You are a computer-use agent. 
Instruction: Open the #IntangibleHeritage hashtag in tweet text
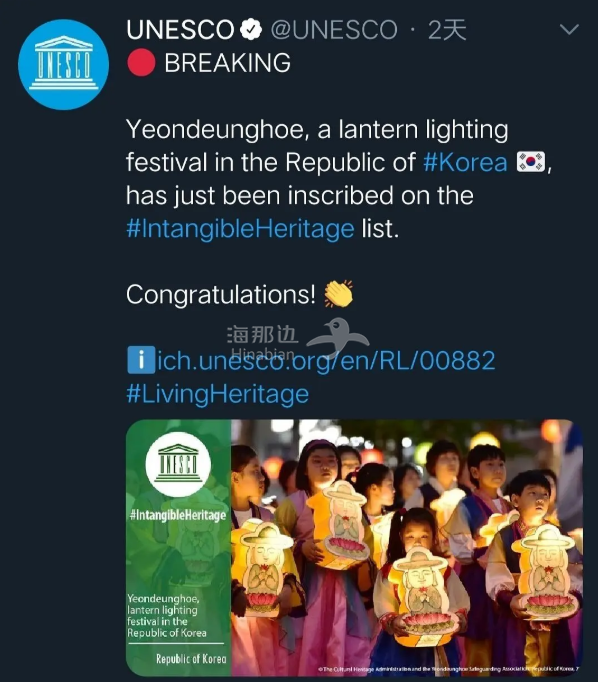pyautogui.click(x=240, y=229)
